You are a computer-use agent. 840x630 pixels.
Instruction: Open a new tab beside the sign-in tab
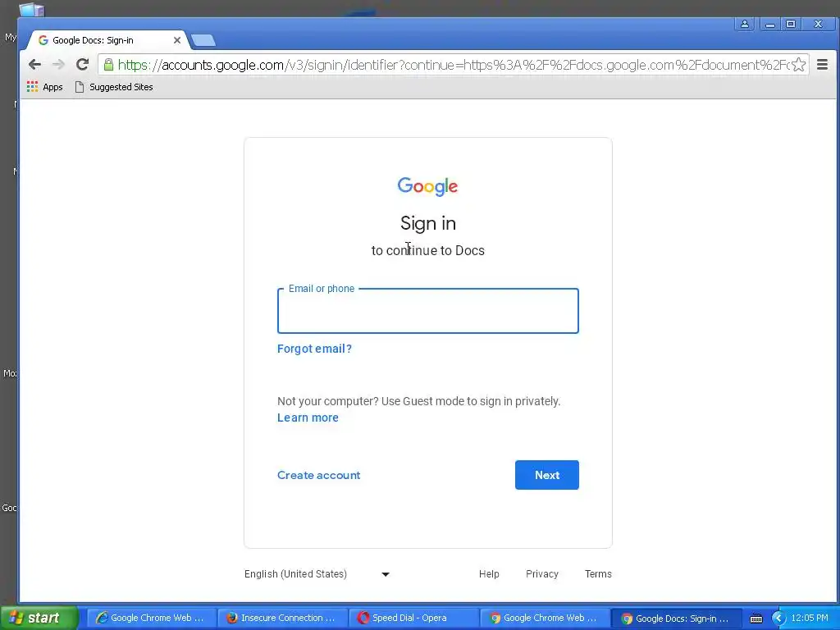click(x=203, y=40)
